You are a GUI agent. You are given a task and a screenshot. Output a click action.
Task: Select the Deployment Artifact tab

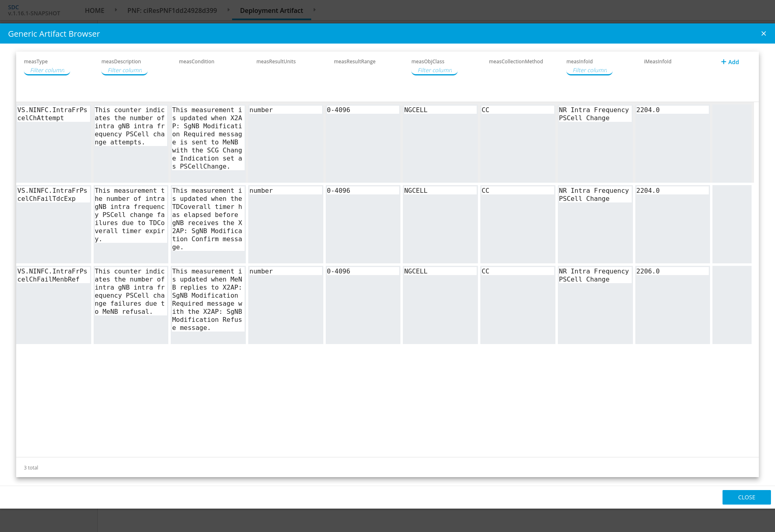click(x=271, y=10)
